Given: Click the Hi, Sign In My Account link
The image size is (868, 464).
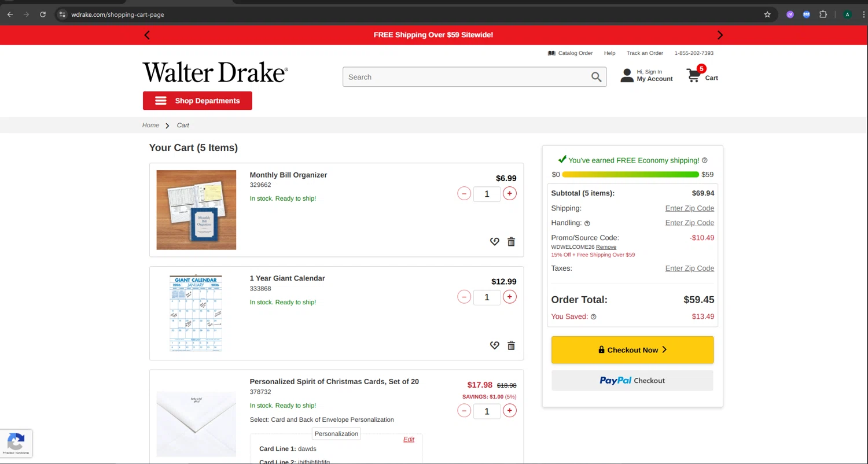Looking at the screenshot, I should [x=654, y=76].
